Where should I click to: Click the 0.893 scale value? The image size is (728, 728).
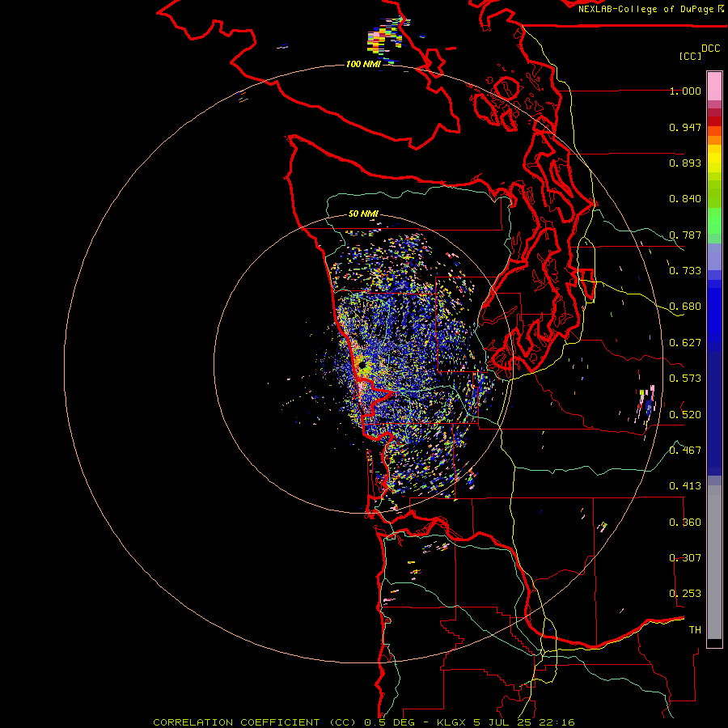pyautogui.click(x=685, y=163)
